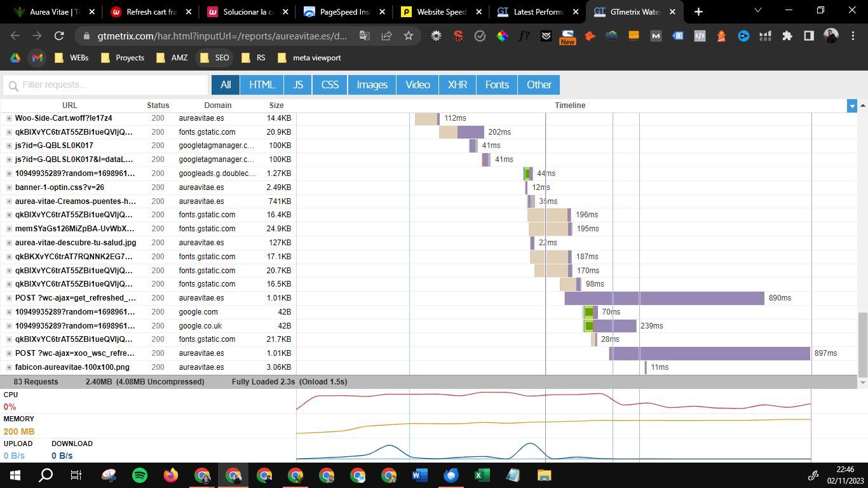Open the Gmail bookmark icon

coord(37,58)
